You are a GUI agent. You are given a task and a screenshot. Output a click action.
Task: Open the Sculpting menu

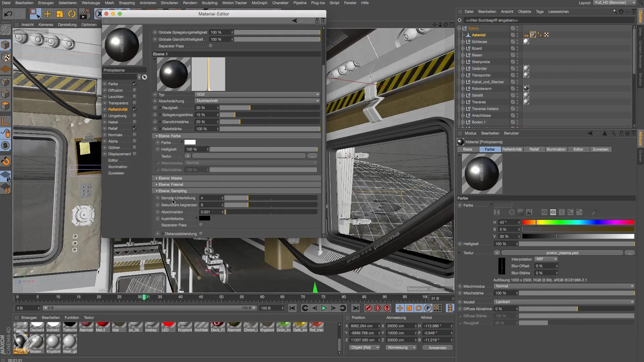coord(210,3)
